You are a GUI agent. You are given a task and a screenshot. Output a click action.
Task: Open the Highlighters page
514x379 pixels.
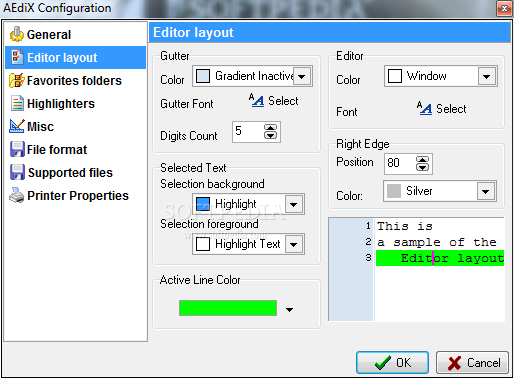(x=76, y=104)
